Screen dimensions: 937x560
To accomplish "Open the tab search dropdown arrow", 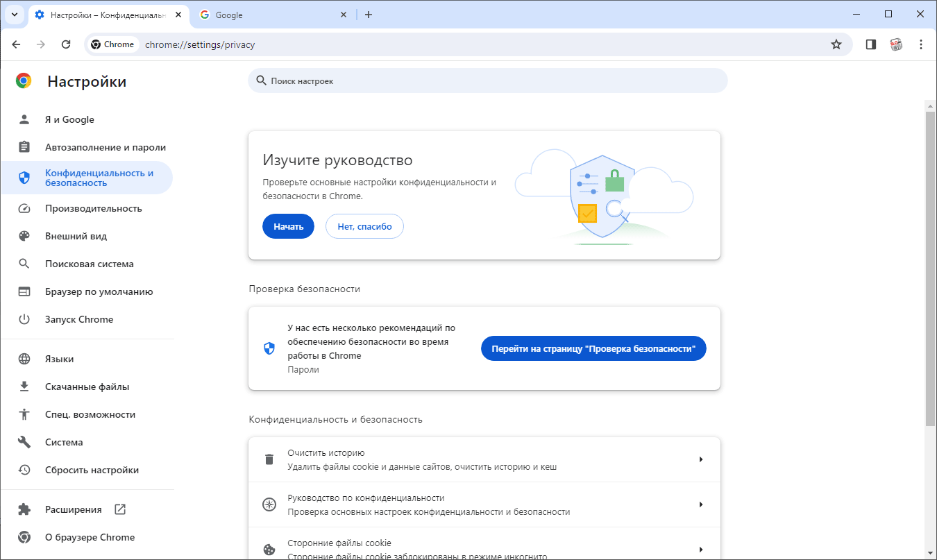I will [x=14, y=15].
